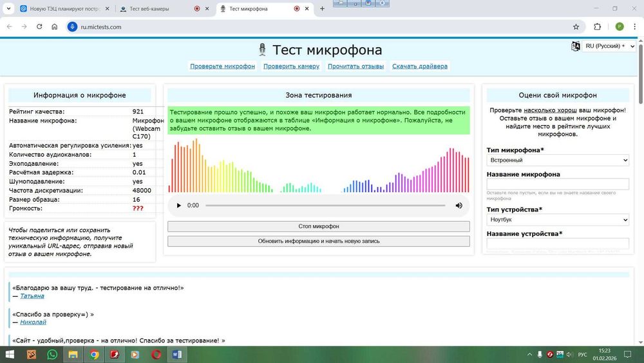Open the media player taskbar icon
Viewport: 644px width, 363px height.
pos(135,355)
